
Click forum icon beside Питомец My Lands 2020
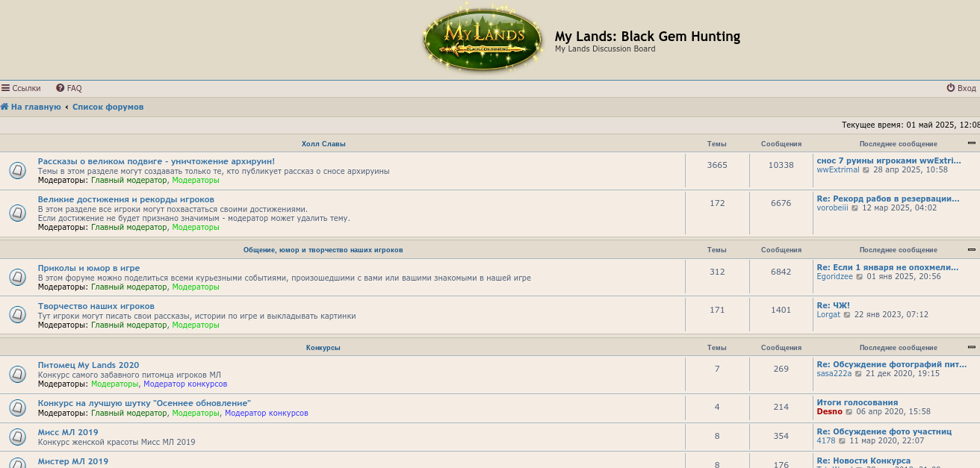(x=18, y=374)
